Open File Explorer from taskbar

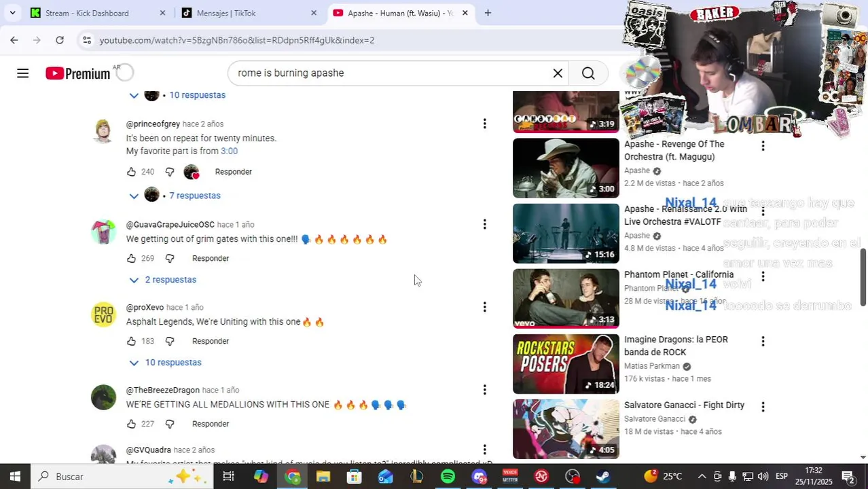point(323,477)
